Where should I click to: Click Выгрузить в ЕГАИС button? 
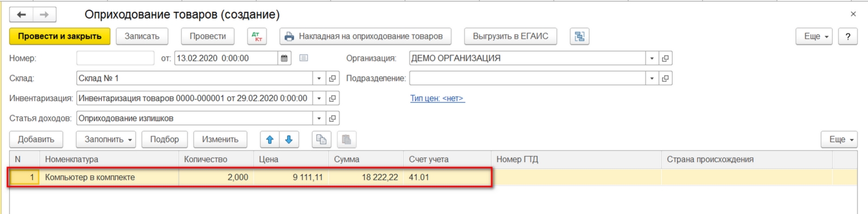[x=510, y=36]
